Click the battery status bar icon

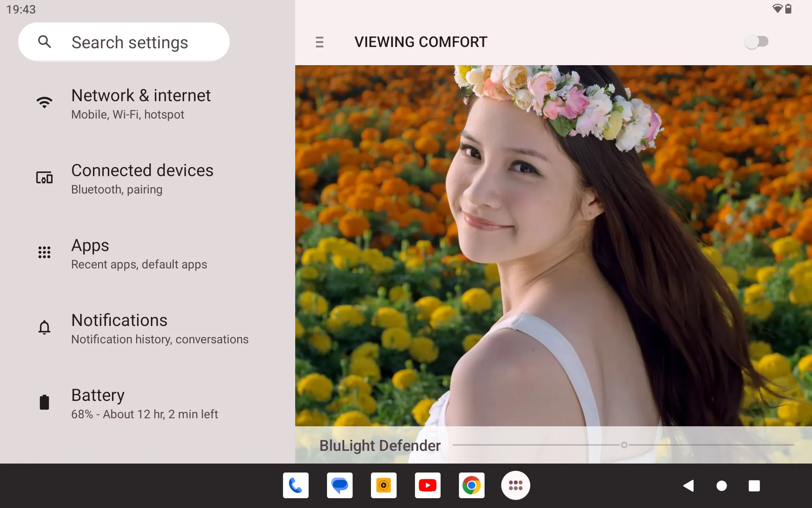click(788, 8)
